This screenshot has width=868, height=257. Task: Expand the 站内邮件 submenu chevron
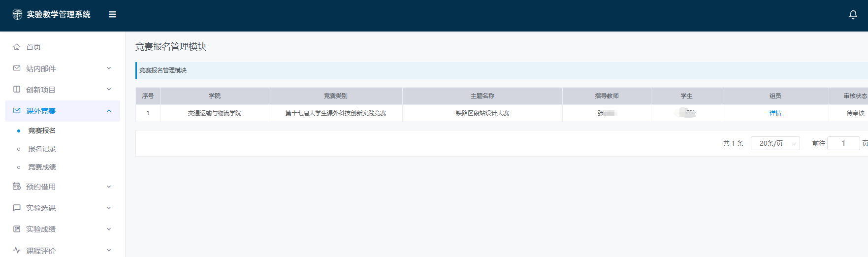tap(109, 68)
